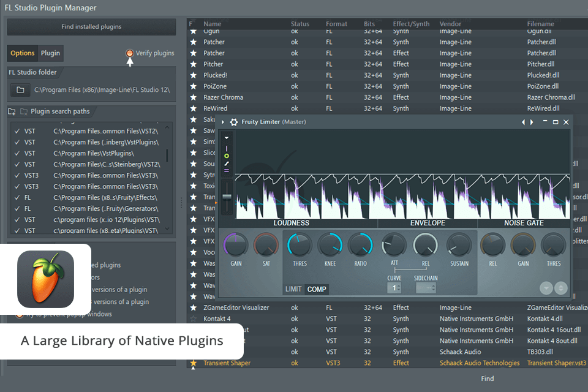Uncheck the Common Files\VST2 search path

pos(17,131)
